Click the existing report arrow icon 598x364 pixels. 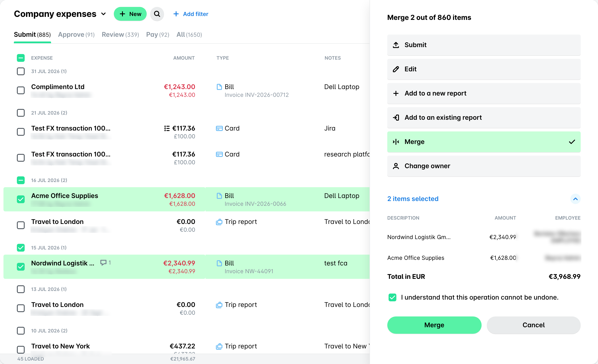click(396, 118)
